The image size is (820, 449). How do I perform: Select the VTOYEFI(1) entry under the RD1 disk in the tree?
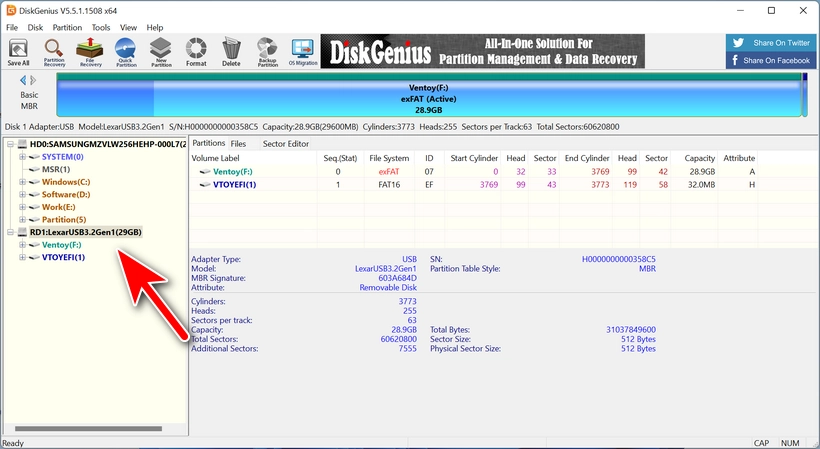tap(63, 257)
